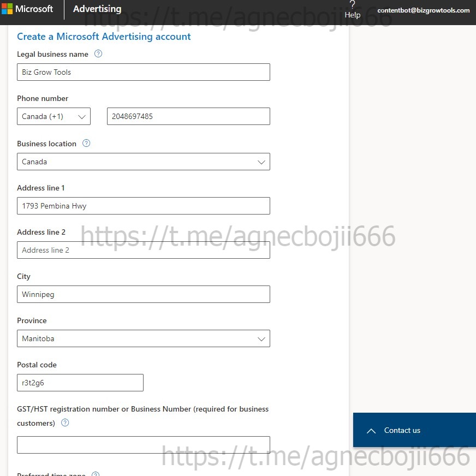Click the Address line 1 field

pyautogui.click(x=143, y=206)
